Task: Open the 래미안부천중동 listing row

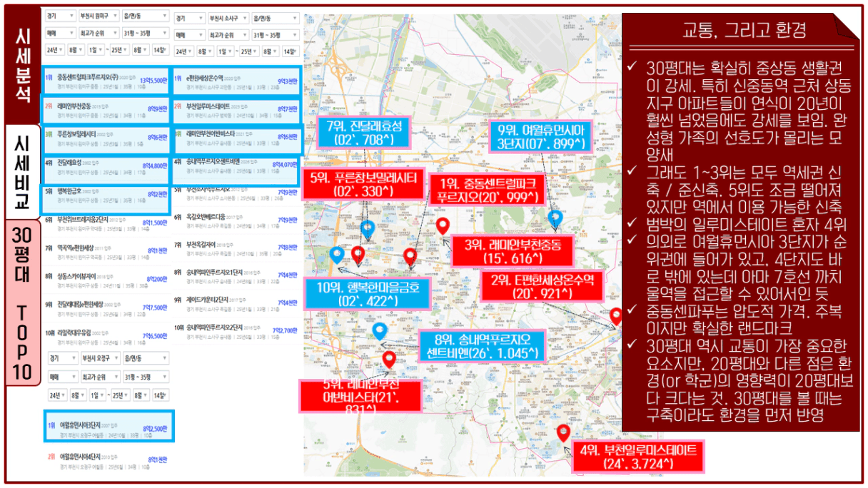Action: point(106,108)
